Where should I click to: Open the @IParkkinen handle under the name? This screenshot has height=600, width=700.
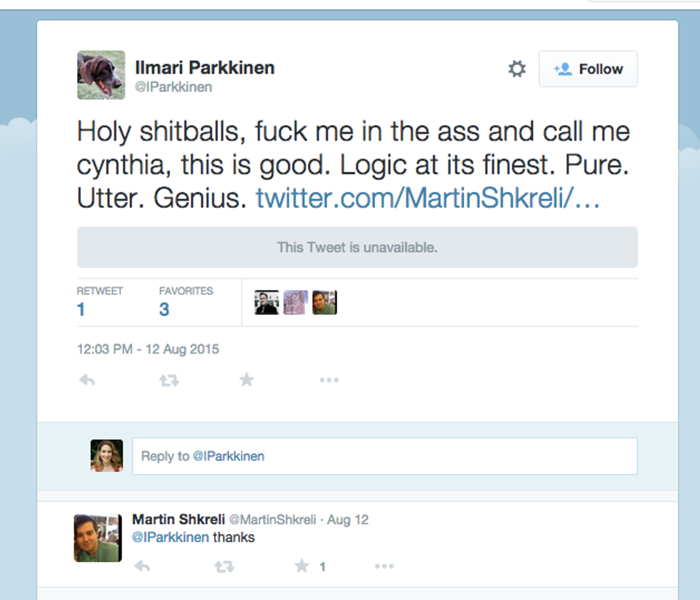click(x=174, y=87)
